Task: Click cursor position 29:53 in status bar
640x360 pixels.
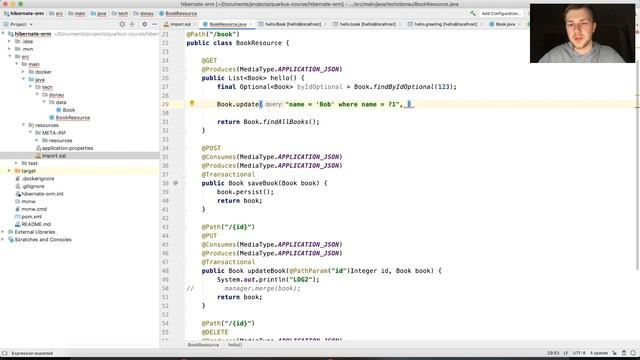Action: coord(553,353)
